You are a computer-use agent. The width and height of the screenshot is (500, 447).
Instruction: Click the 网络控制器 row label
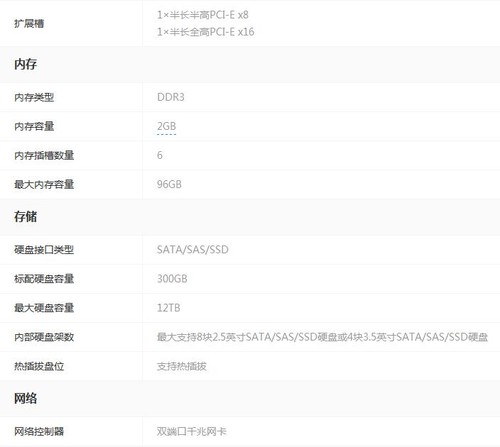coord(39,432)
